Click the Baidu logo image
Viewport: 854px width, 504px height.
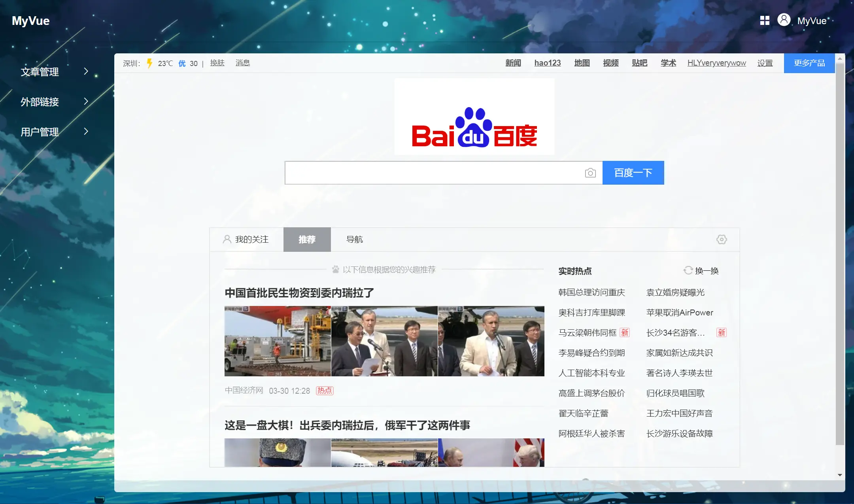(x=474, y=117)
